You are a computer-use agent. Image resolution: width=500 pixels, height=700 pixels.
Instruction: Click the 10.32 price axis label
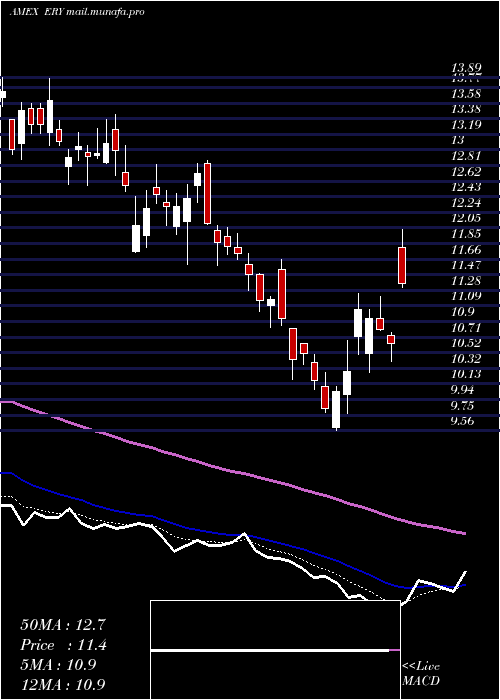(x=466, y=358)
